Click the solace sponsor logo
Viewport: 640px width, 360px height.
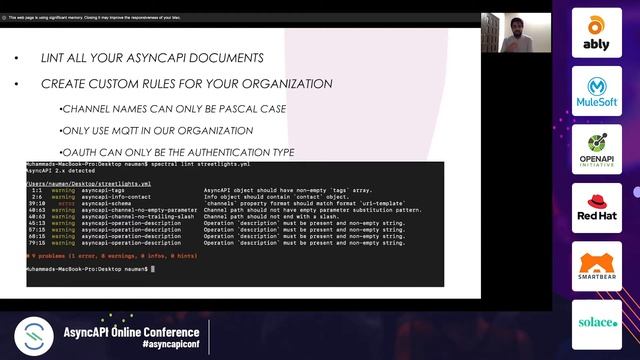point(597,325)
